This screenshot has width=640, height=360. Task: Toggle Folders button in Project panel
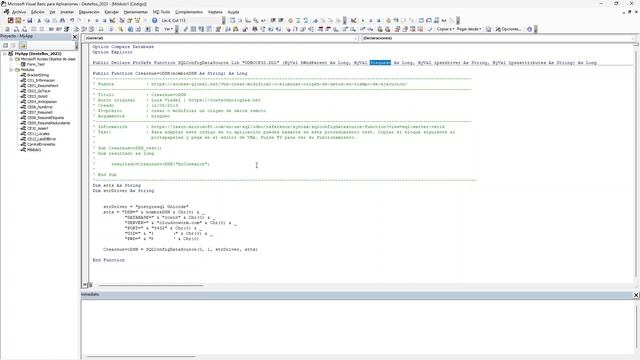pyautogui.click(x=22, y=45)
